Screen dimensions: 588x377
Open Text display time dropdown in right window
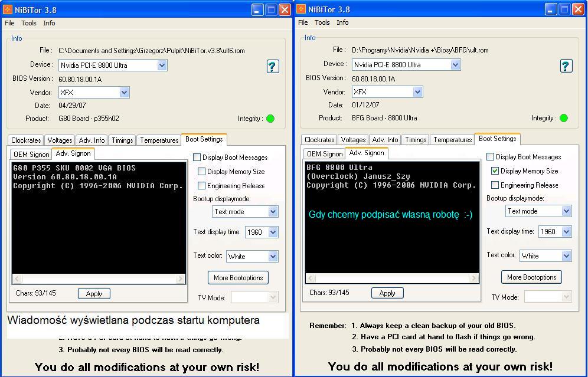[566, 232]
